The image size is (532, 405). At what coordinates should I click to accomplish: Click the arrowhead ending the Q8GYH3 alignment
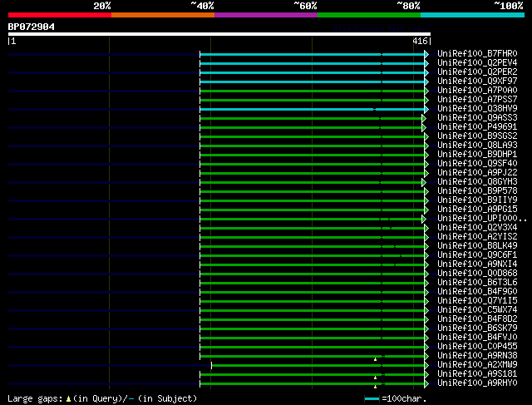click(424, 183)
